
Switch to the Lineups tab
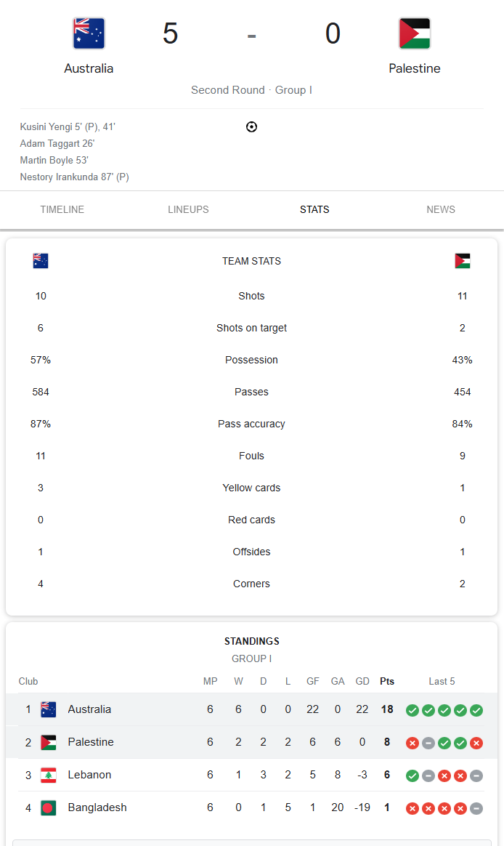coord(188,209)
